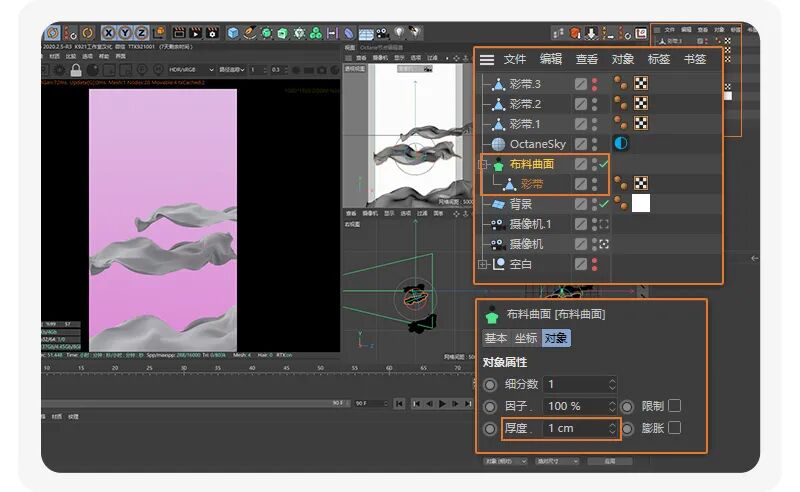
Task: Click the Pen spline tool icon
Action: click(249, 33)
